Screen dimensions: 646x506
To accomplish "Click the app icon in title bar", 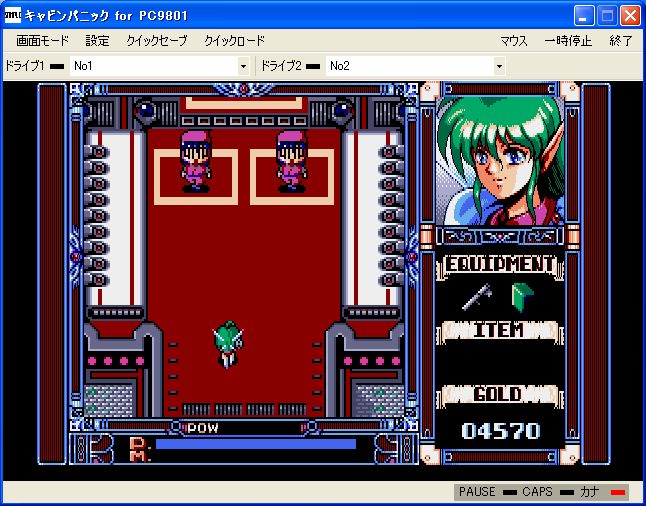I will [13, 16].
